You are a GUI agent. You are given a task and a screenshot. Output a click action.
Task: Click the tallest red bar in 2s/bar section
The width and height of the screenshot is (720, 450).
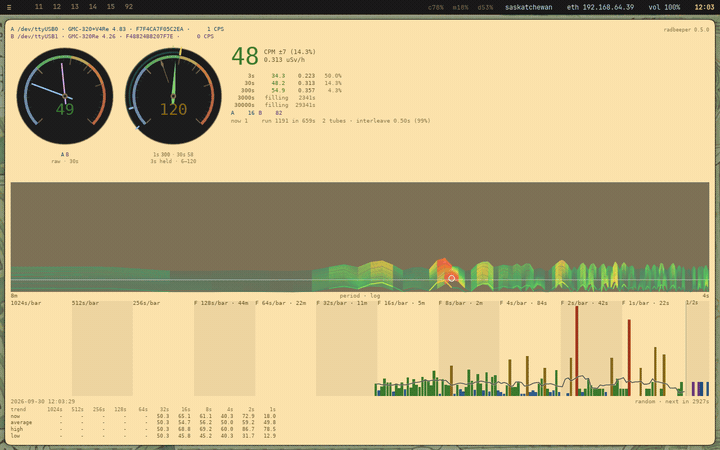click(x=577, y=351)
